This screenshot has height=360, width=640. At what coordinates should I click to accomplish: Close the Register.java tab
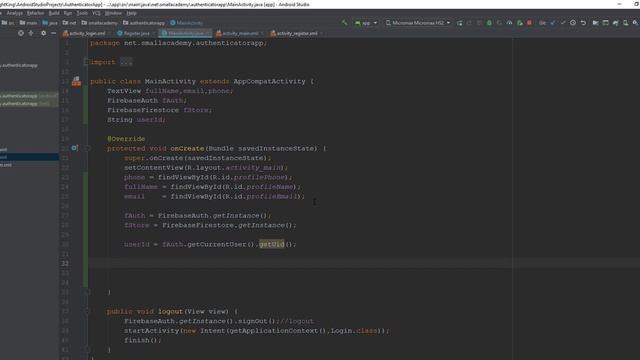point(154,33)
